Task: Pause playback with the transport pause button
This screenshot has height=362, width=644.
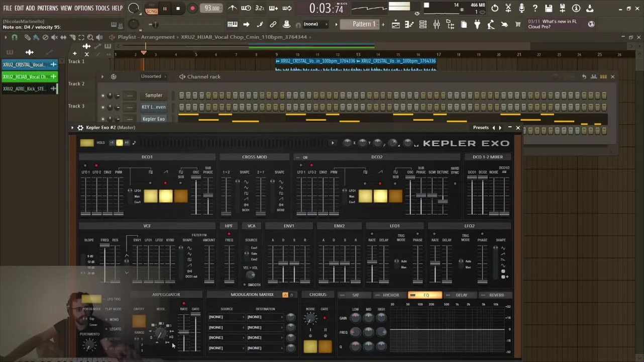Action: (164, 9)
